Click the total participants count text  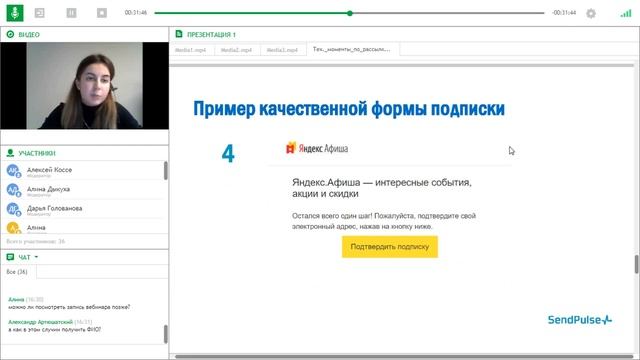[36, 241]
